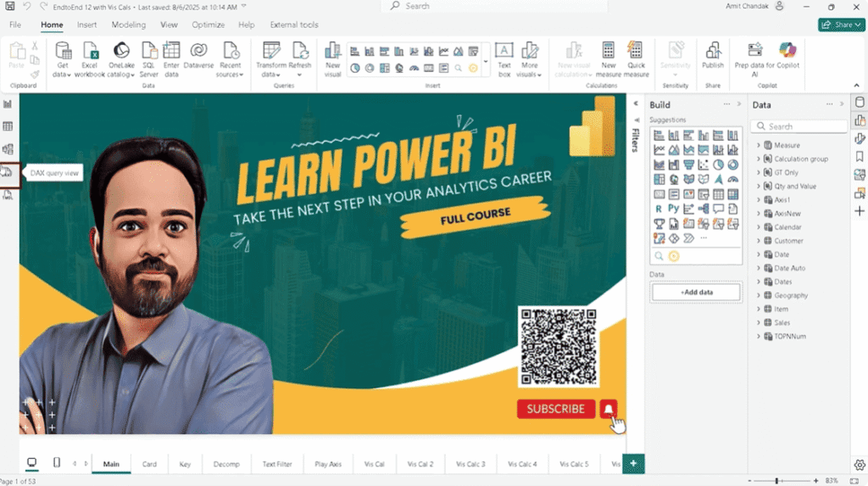
Task: Switch to the Insert ribbon tab
Action: (x=87, y=25)
